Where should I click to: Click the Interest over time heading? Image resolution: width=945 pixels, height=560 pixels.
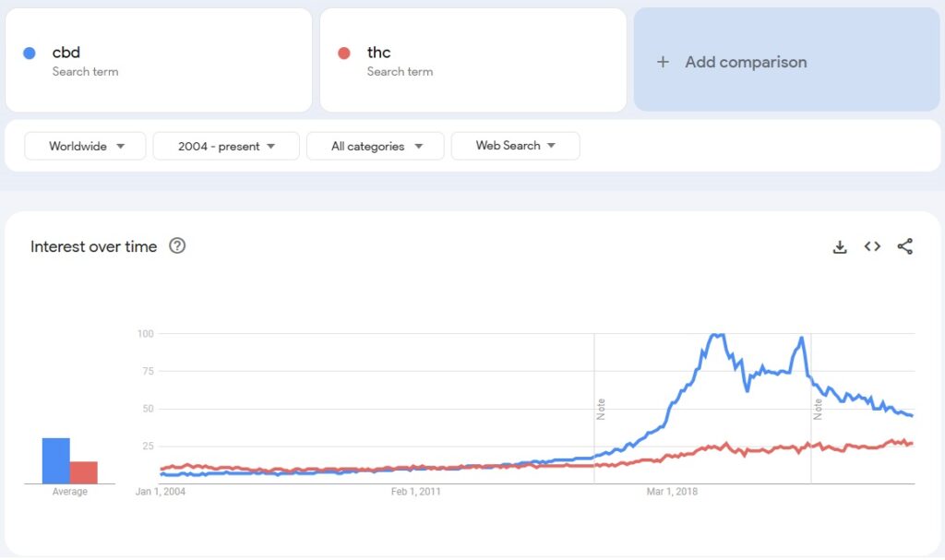coord(94,246)
